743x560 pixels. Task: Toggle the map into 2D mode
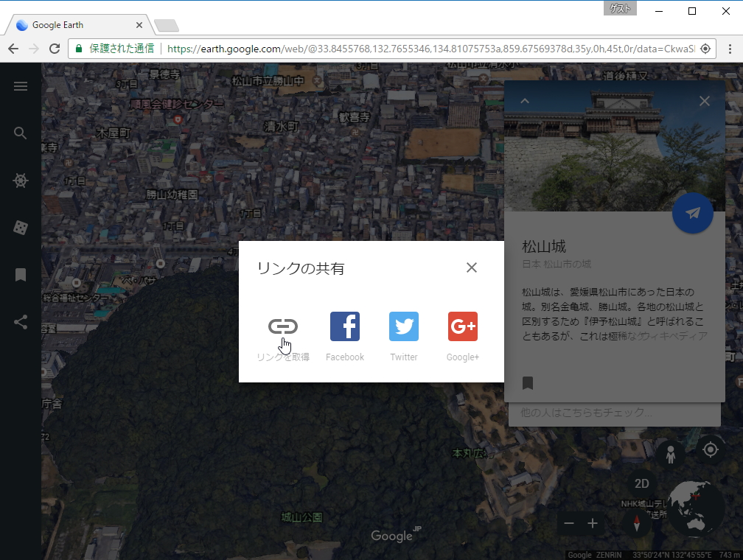tap(641, 483)
